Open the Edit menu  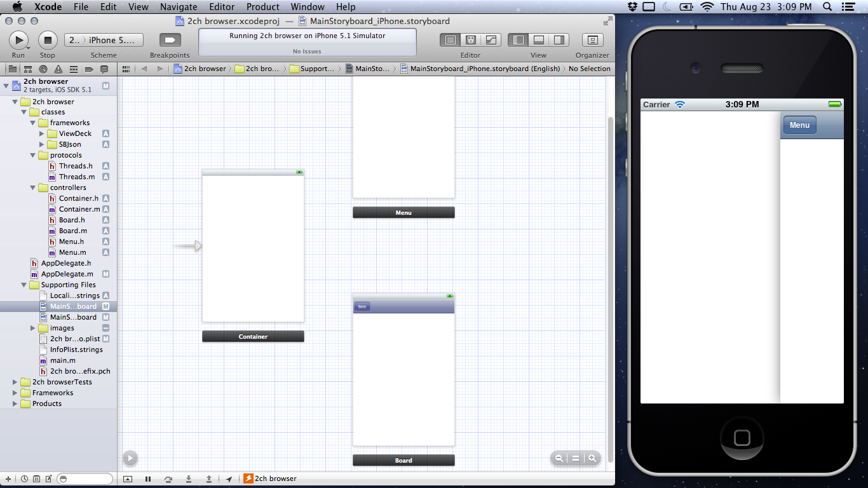(109, 7)
